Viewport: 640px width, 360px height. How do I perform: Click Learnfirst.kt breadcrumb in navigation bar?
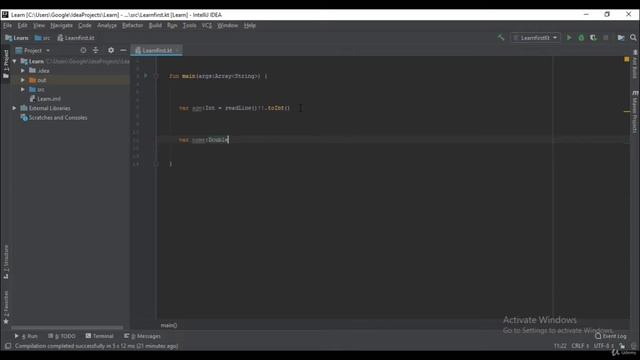(76, 38)
